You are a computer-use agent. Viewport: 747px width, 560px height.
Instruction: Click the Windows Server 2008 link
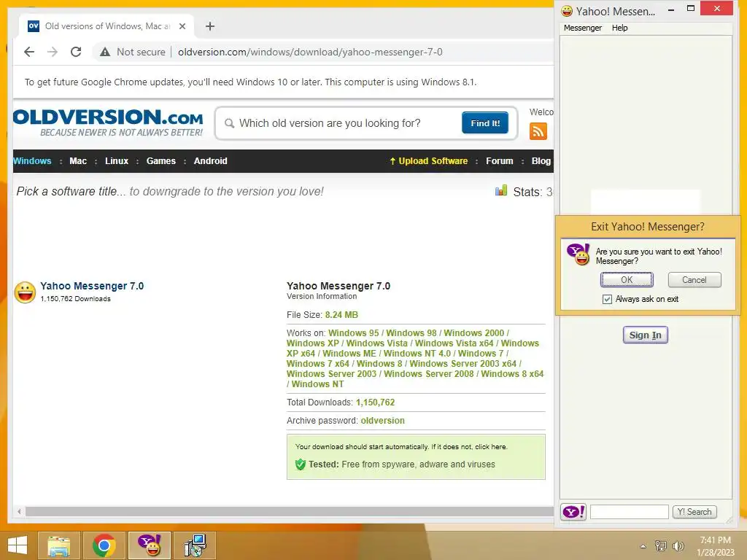point(429,374)
